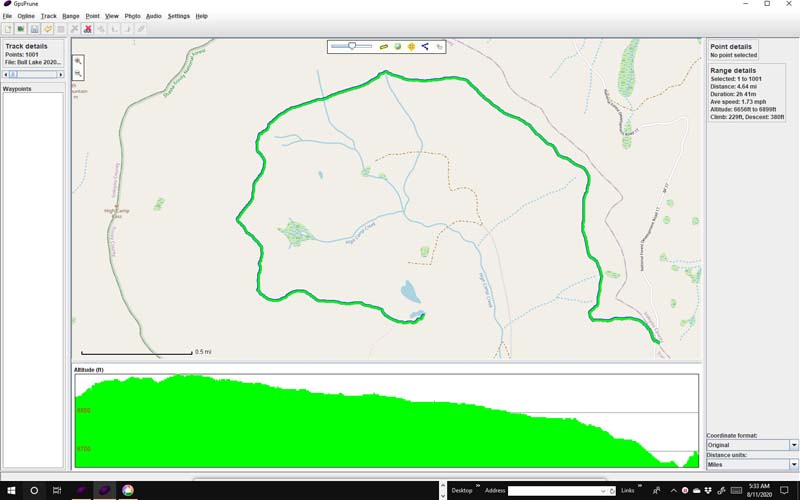800x500 pixels.
Task: Toggle map display with globe icon
Action: pos(397,46)
